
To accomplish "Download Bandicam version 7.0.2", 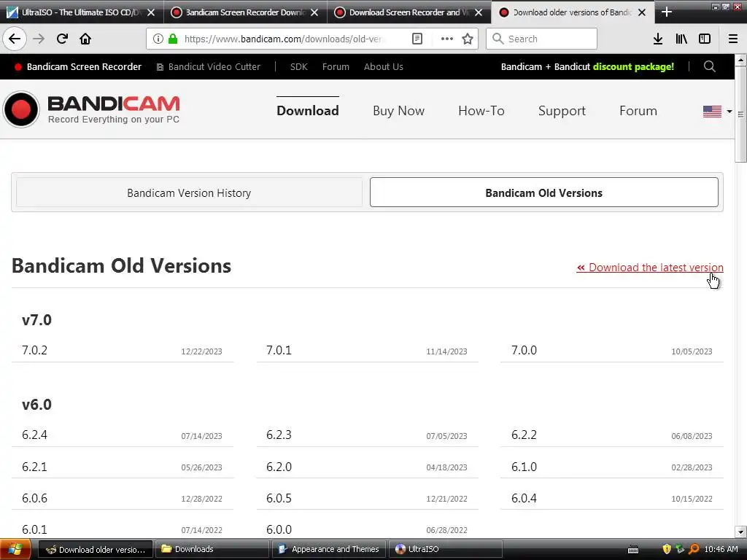I will [x=123, y=351].
